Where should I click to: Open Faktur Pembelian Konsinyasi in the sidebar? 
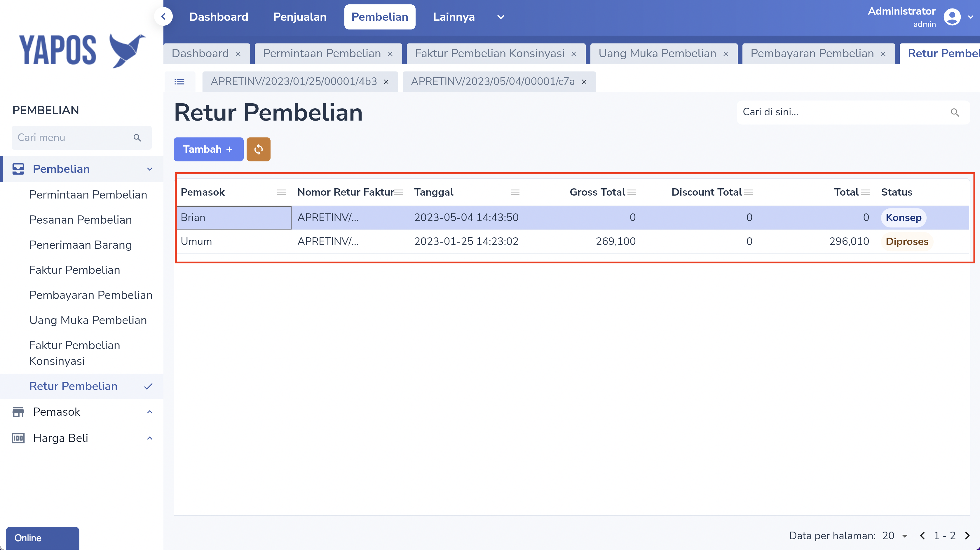tap(75, 353)
